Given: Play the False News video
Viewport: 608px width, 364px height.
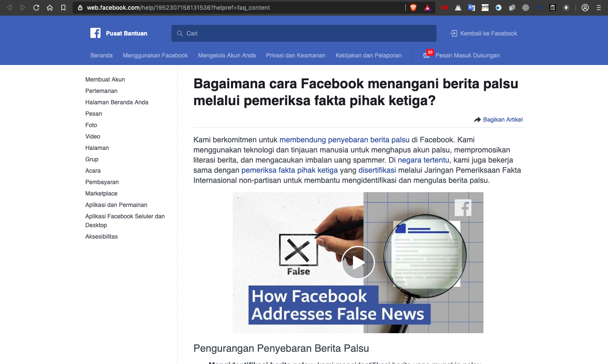Looking at the screenshot, I should point(358,262).
